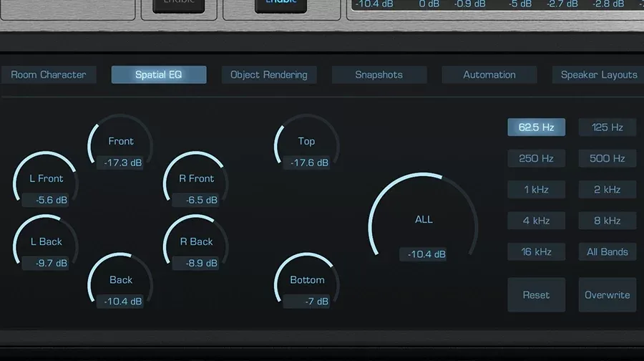Click the Front gain knob
The image size is (644, 361).
(x=121, y=141)
